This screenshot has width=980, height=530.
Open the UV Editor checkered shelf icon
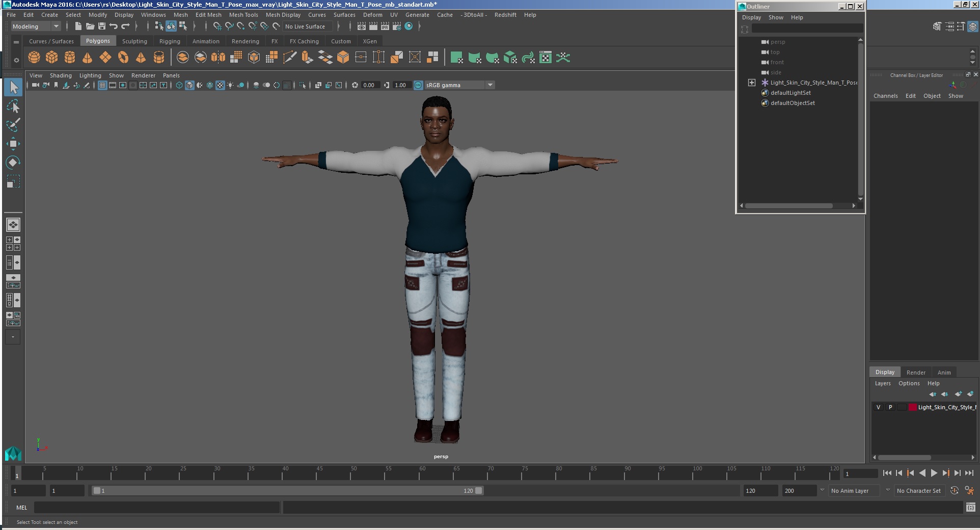pos(546,58)
